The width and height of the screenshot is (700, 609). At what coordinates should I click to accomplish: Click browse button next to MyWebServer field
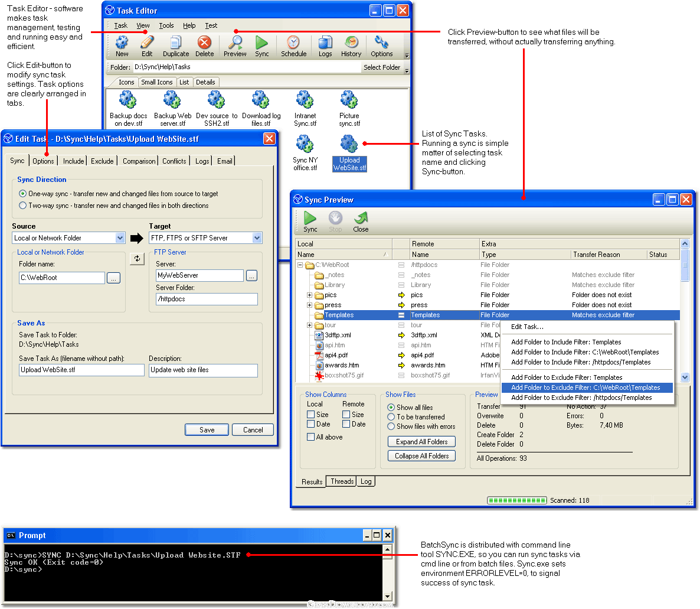[252, 276]
